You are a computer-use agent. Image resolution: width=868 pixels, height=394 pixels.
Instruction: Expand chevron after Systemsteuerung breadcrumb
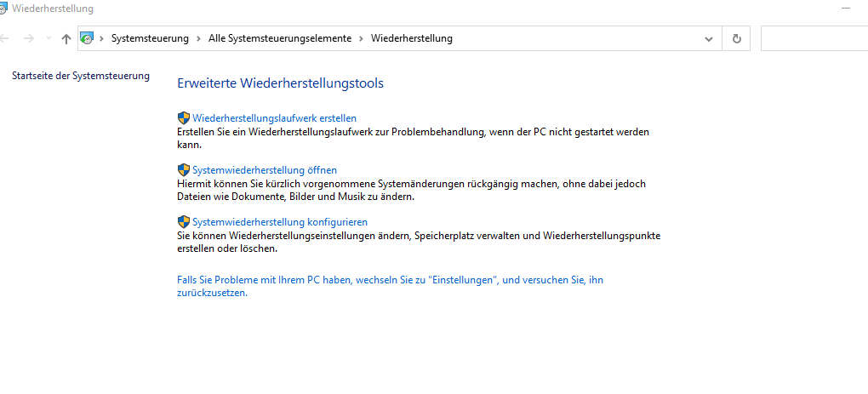coord(198,39)
